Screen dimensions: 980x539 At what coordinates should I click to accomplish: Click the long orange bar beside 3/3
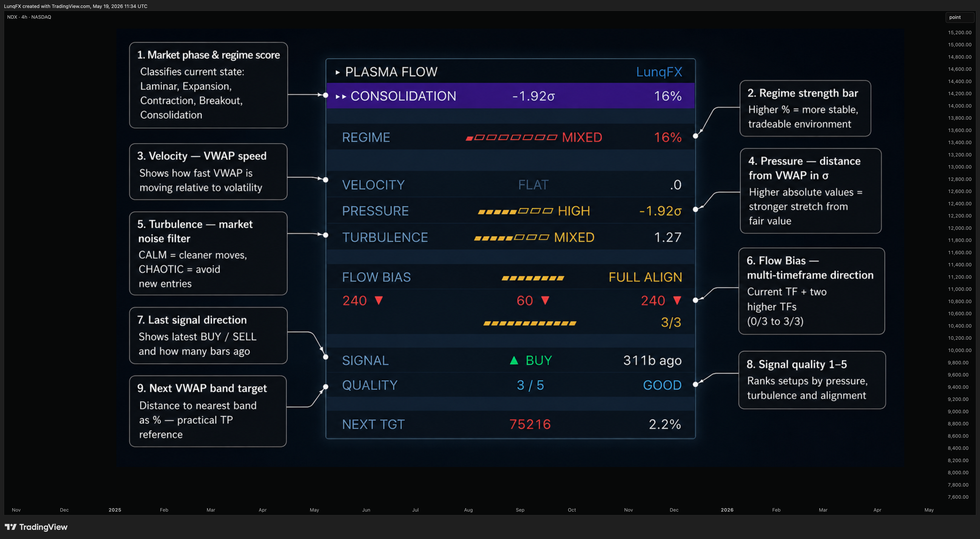530,323
